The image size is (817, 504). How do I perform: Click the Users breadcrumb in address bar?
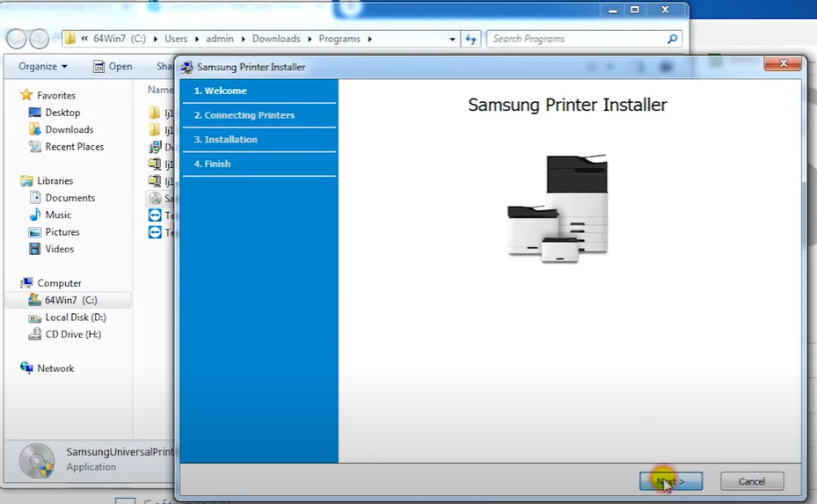click(x=176, y=39)
